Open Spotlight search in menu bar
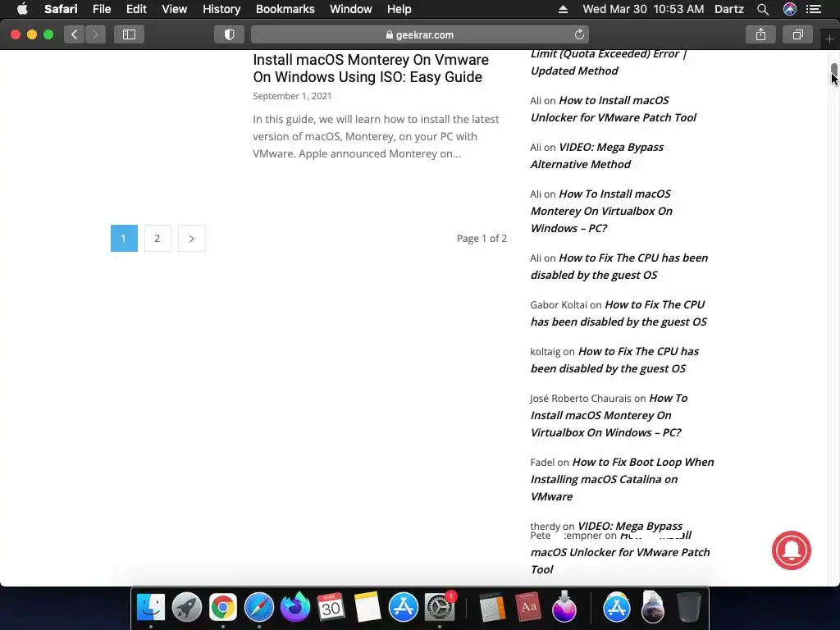Screen dimensions: 840x630 tap(763, 9)
